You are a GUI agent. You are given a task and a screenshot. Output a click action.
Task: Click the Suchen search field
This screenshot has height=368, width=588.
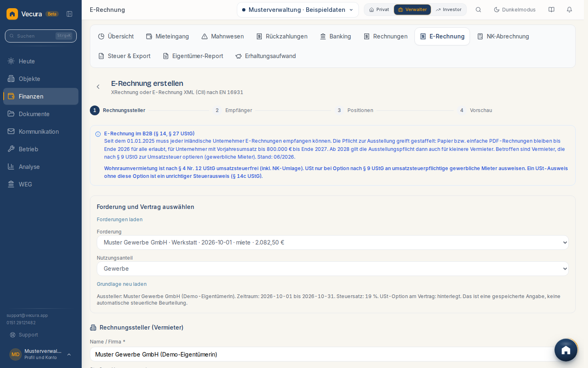pos(41,36)
